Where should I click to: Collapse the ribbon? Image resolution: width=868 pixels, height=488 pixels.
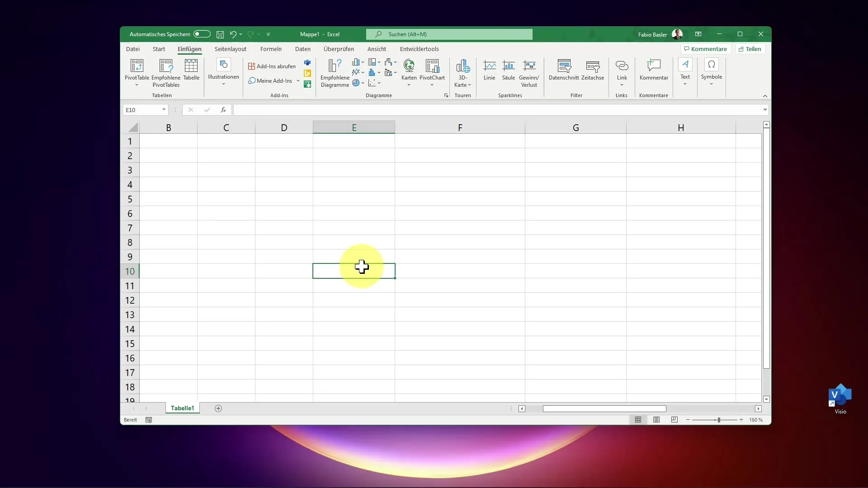(x=765, y=96)
